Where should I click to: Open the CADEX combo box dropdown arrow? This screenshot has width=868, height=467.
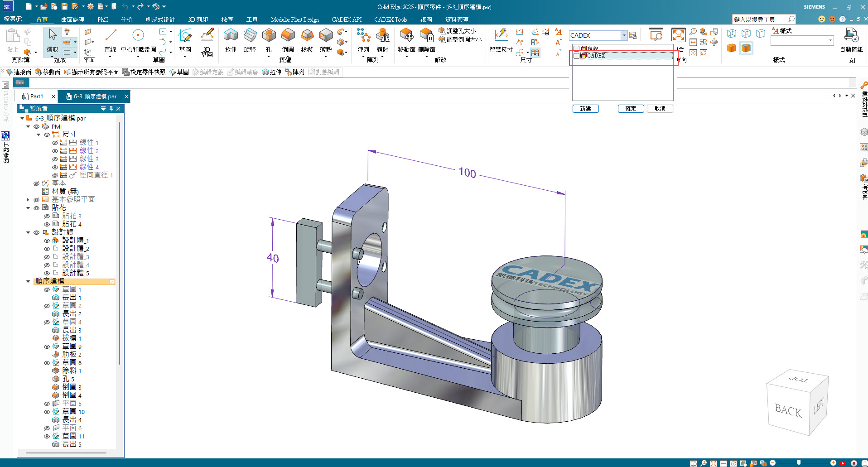(x=624, y=35)
